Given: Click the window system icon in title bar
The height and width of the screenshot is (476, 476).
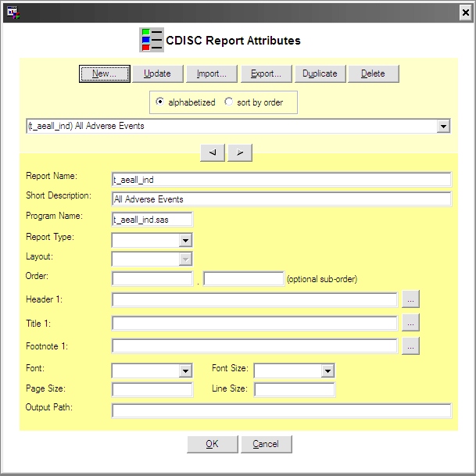Looking at the screenshot, I should (x=13, y=13).
